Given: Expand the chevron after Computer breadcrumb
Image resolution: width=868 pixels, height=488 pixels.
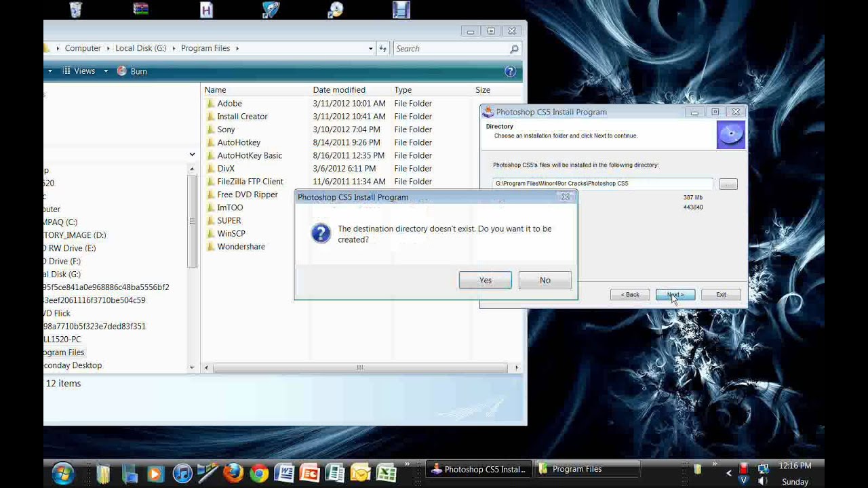Looking at the screenshot, I should point(108,48).
